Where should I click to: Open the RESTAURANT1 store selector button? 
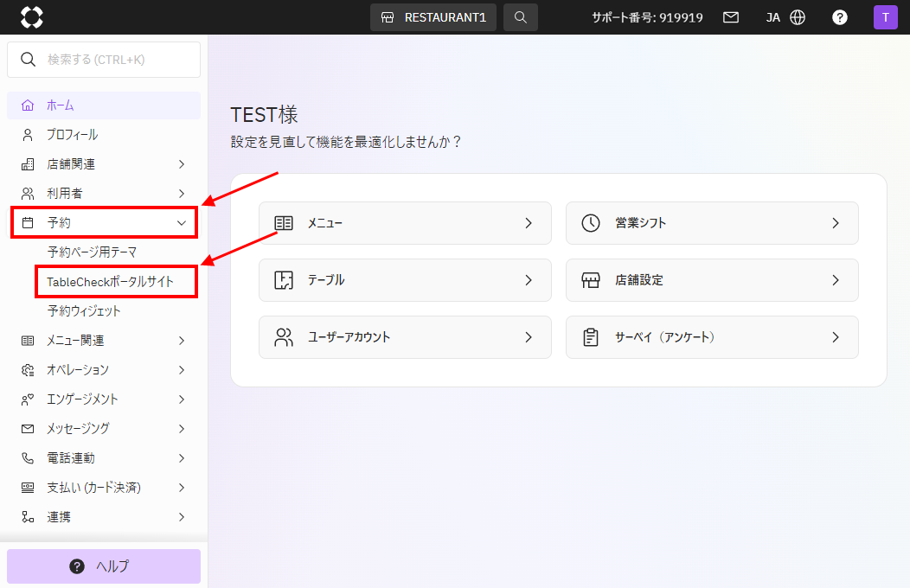pos(433,17)
